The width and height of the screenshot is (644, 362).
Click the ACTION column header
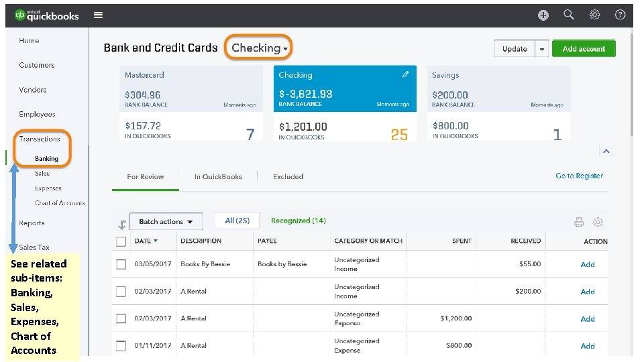click(595, 242)
